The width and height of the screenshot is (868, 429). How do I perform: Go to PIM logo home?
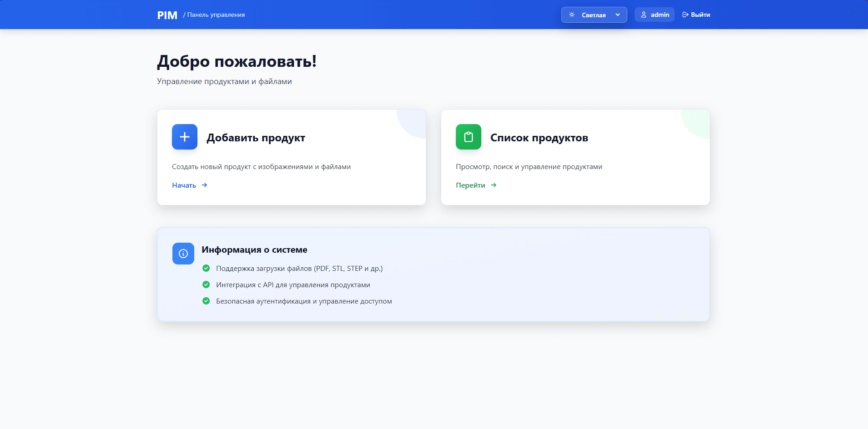[167, 15]
